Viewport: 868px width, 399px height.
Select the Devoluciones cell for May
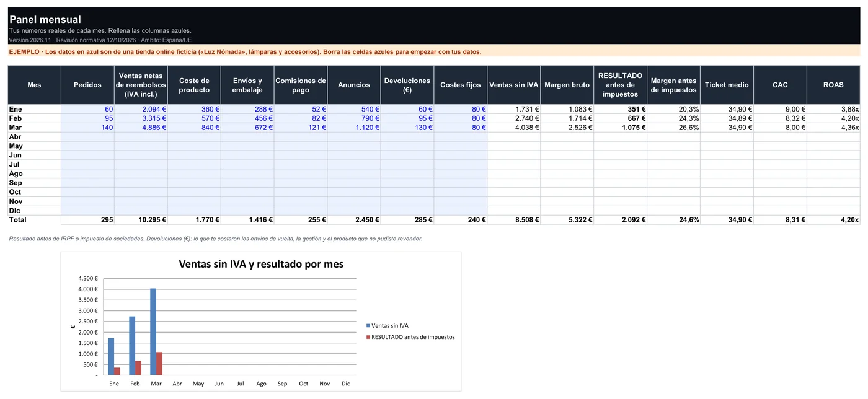tap(407, 146)
